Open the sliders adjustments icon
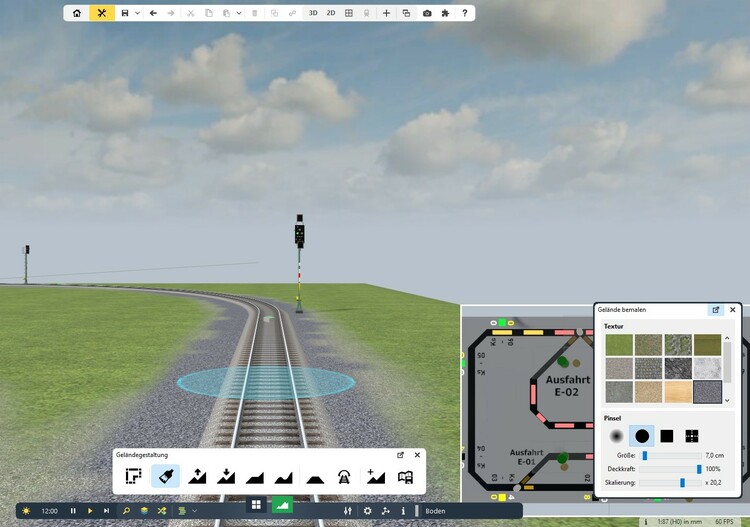The height and width of the screenshot is (527, 750). point(348,511)
